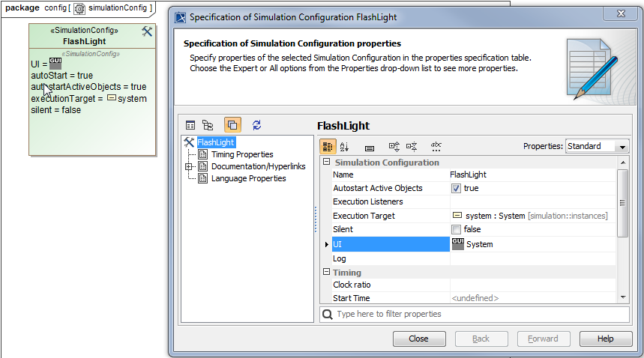Viewport: 644px width, 358px height.
Task: Click the tools icon beside FlashLight in tree
Action: click(189, 142)
